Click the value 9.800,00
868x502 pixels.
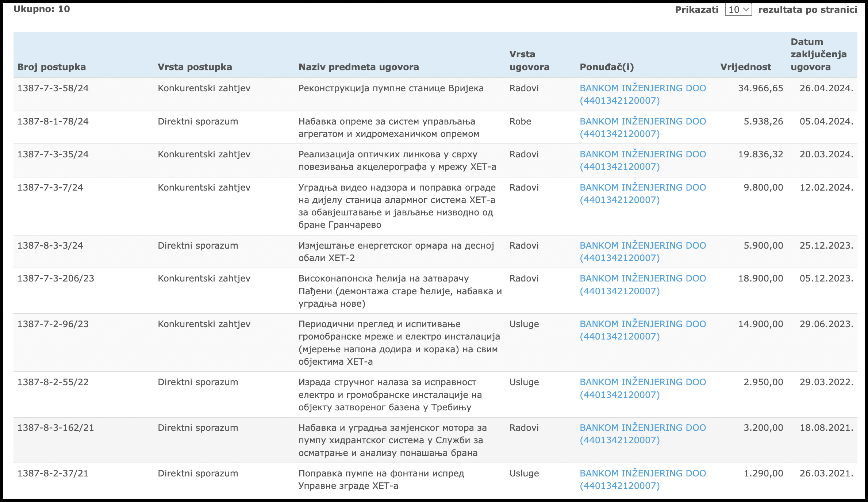click(x=764, y=188)
